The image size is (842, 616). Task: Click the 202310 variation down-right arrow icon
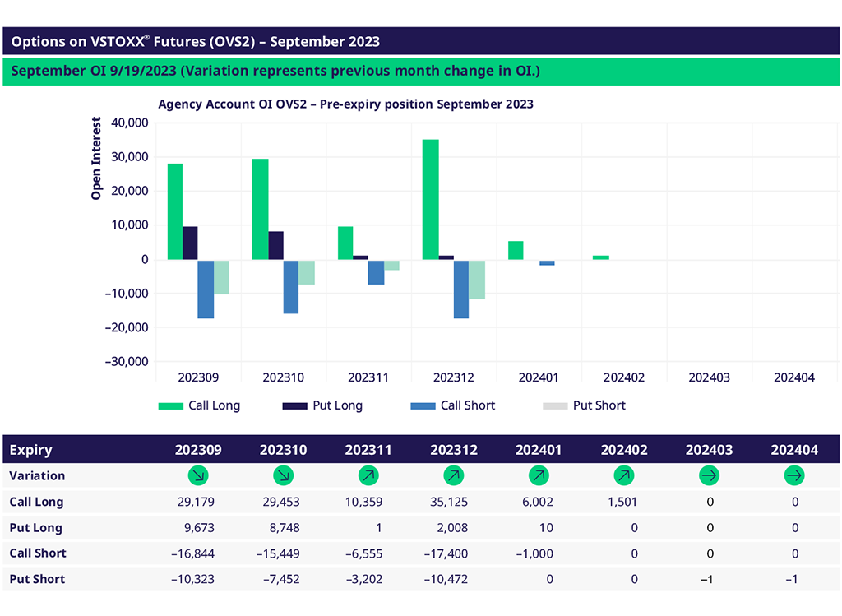pyautogui.click(x=283, y=475)
